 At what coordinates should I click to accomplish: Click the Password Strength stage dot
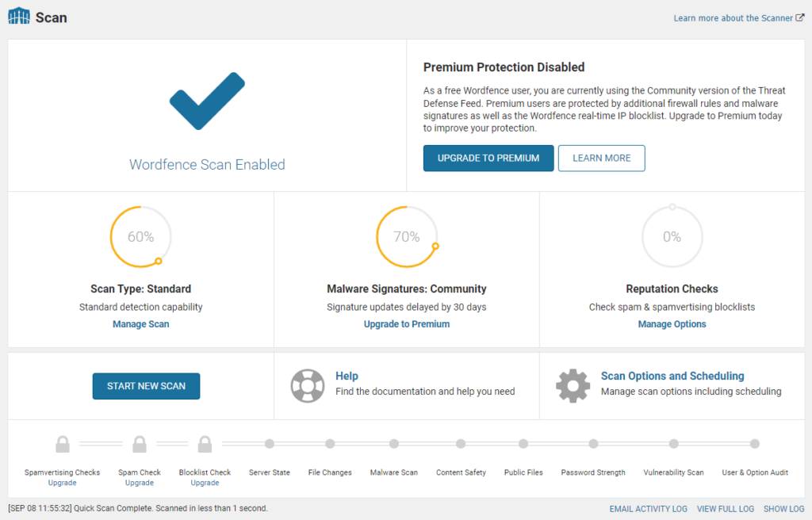coord(593,444)
